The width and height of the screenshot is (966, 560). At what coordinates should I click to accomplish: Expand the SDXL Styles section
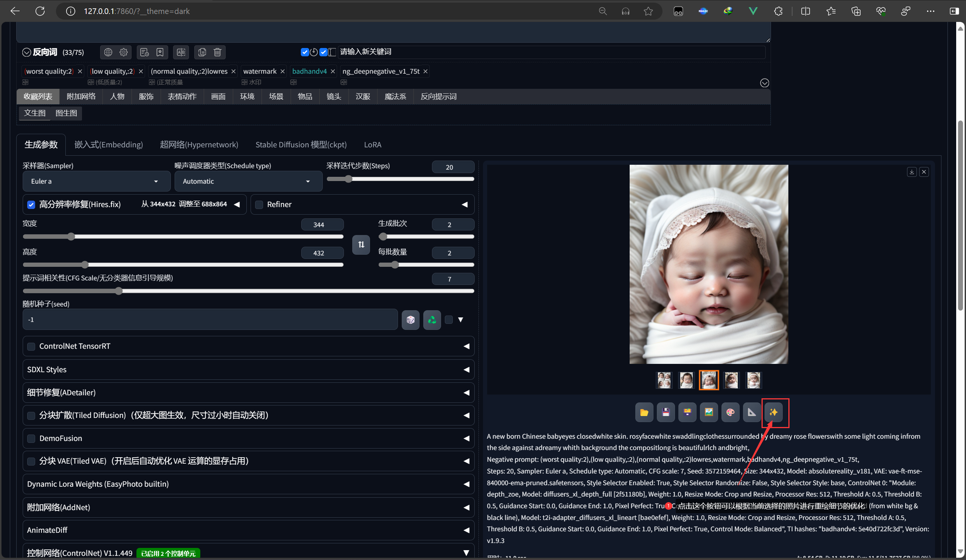(x=248, y=370)
